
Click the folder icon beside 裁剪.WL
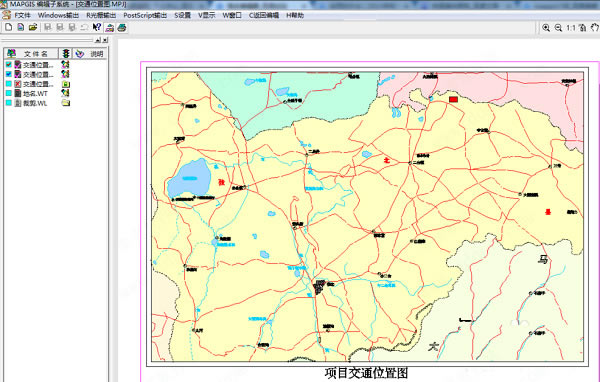66,103
